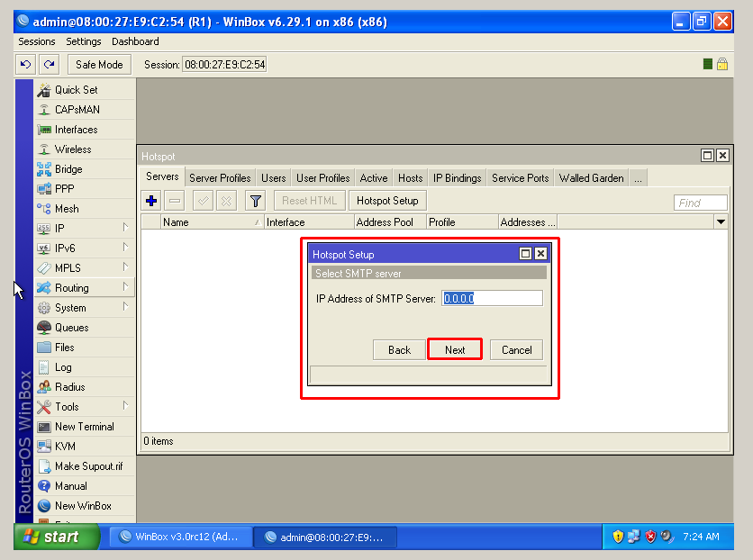Open Quick Set in the sidebar
This screenshot has width=753, height=560.
(x=85, y=90)
